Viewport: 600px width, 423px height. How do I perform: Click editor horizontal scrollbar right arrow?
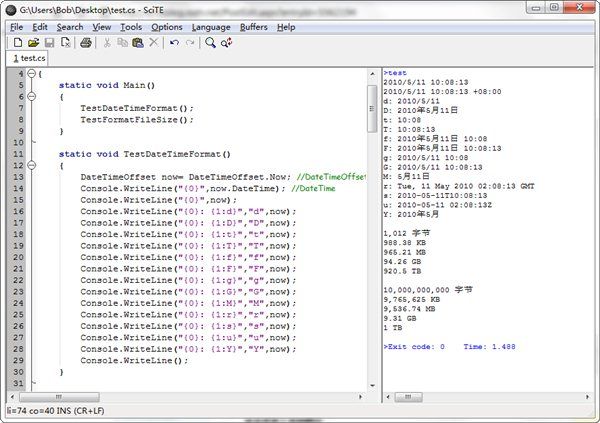pos(360,397)
